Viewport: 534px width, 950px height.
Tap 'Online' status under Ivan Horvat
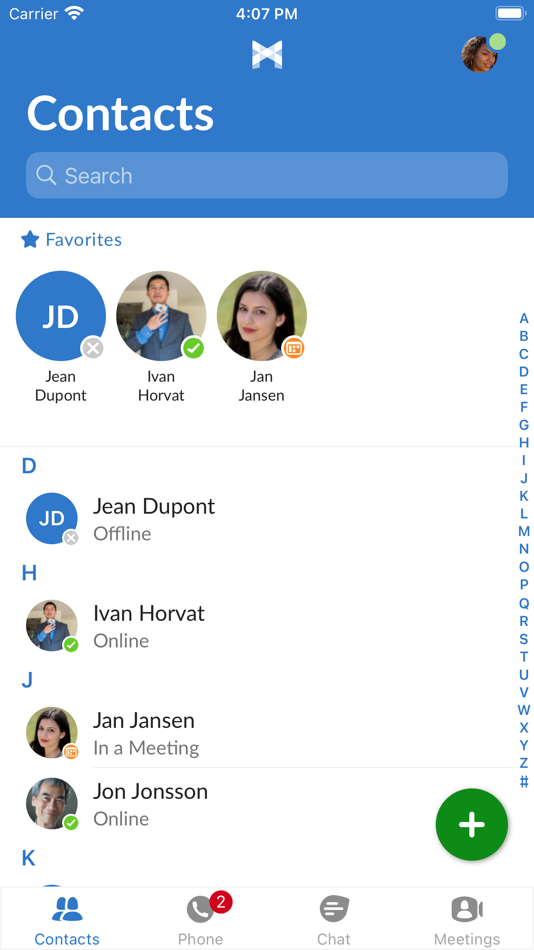[x=121, y=640]
